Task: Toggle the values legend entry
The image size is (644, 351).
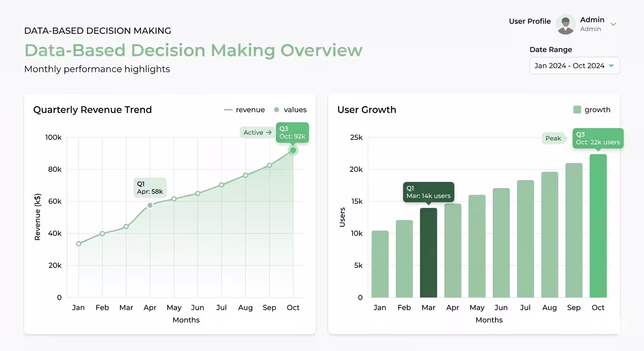Action: [291, 110]
